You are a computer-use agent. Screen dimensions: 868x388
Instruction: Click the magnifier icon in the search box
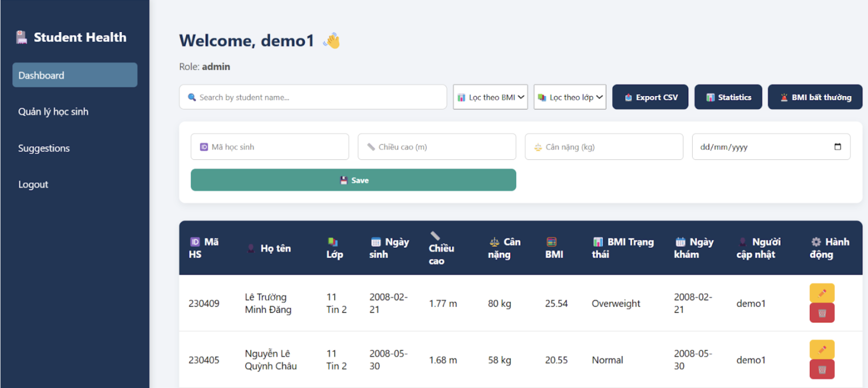[x=192, y=98]
